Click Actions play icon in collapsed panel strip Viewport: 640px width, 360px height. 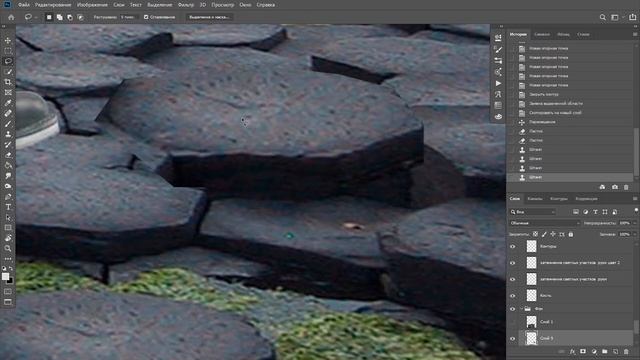[498, 83]
